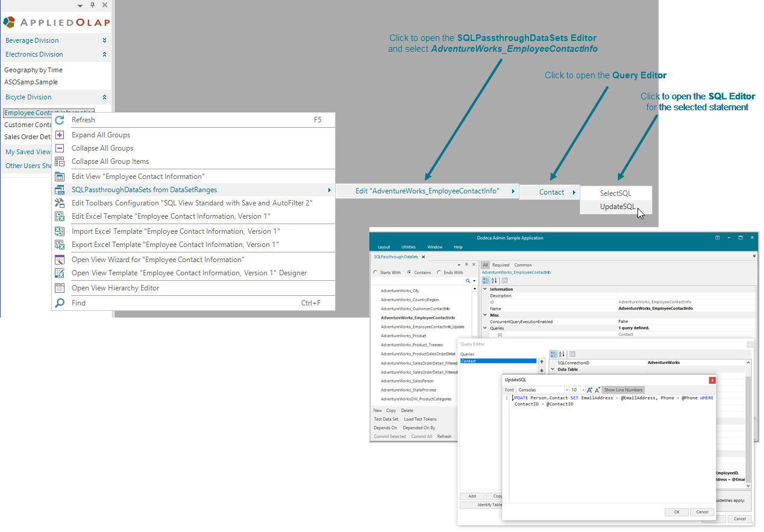This screenshot has height=532, width=764.
Task: Open the Consolas font dropdown
Action: tap(567, 390)
